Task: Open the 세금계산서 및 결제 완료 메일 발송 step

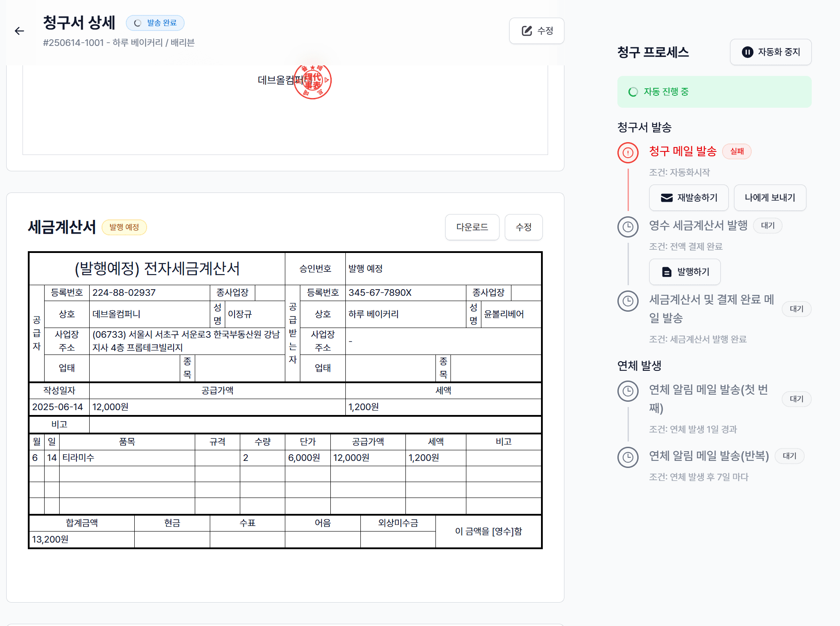Action: point(711,309)
